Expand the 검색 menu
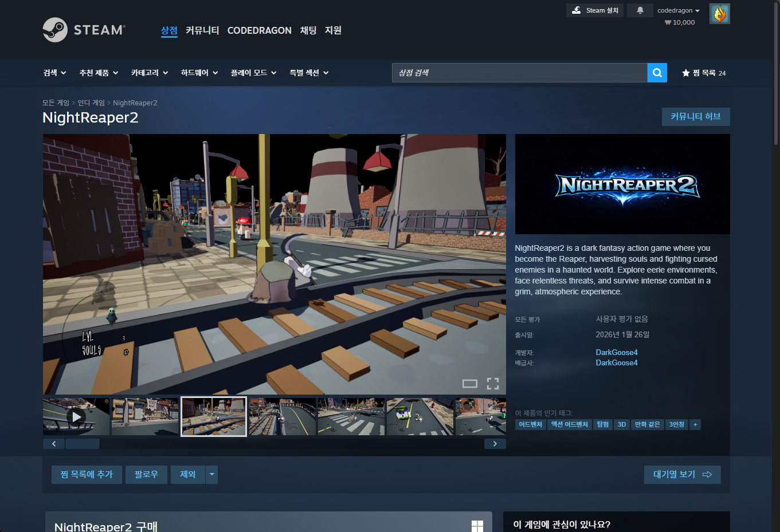 tap(55, 73)
